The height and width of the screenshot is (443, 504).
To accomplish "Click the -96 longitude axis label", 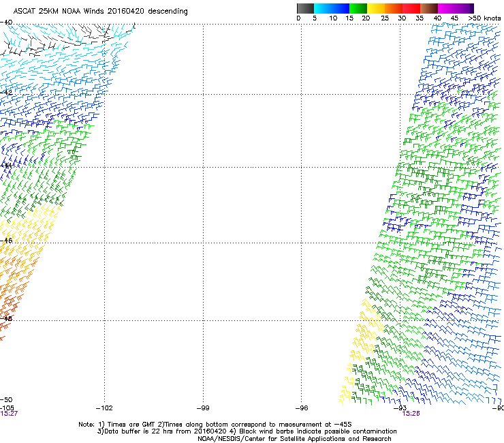I will [x=302, y=408].
